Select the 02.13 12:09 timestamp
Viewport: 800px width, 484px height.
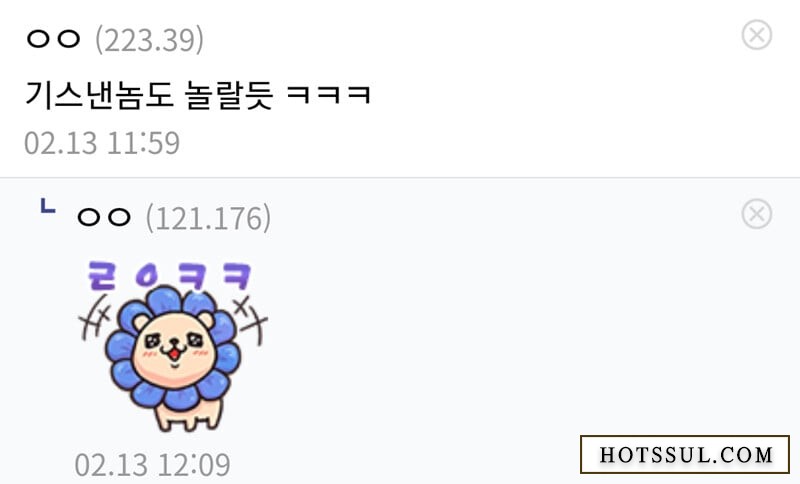coord(153,465)
